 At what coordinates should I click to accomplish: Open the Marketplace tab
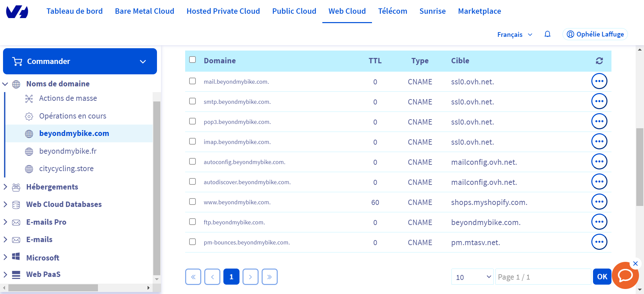click(x=479, y=11)
